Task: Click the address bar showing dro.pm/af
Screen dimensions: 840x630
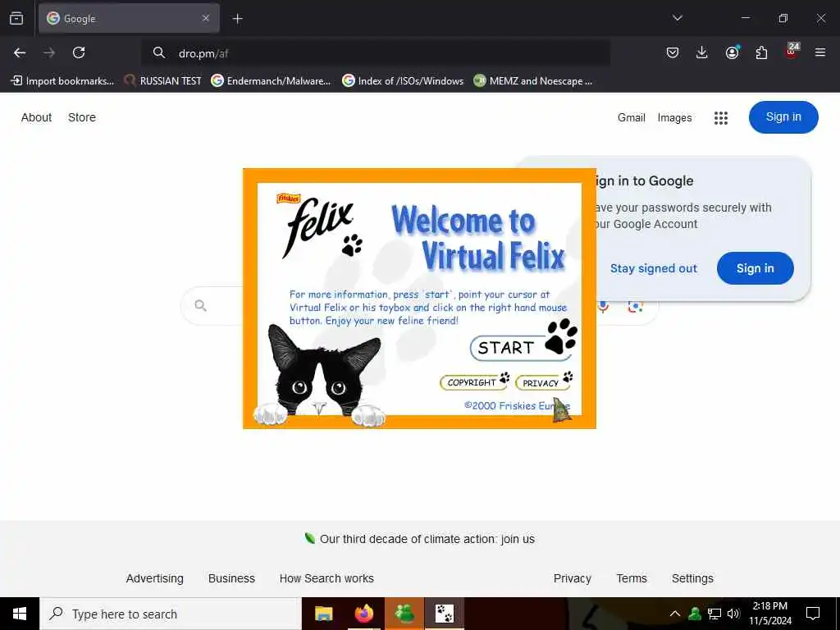Action: (376, 53)
